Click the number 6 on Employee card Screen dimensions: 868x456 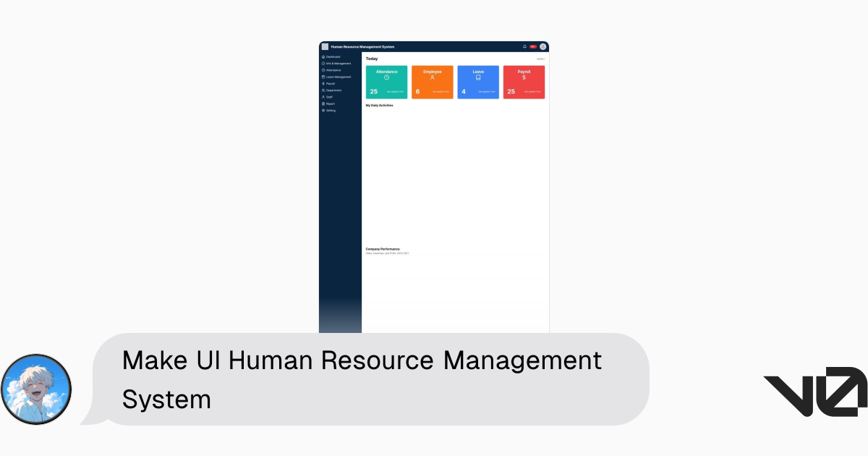click(x=417, y=92)
